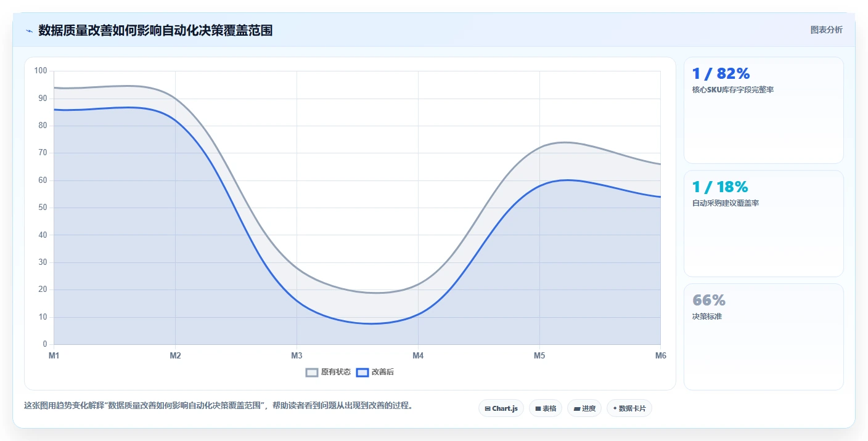
Task: Click the blue 改善后 legend swatch
Action: click(362, 372)
